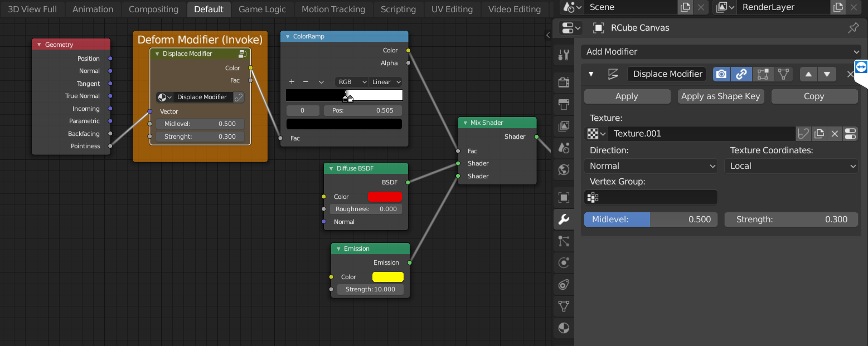868x346 pixels.
Task: Open the Modifiers wrench tab
Action: coord(564,220)
